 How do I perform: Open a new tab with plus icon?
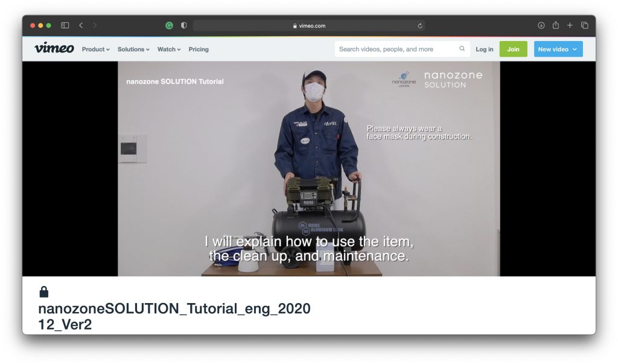(570, 25)
